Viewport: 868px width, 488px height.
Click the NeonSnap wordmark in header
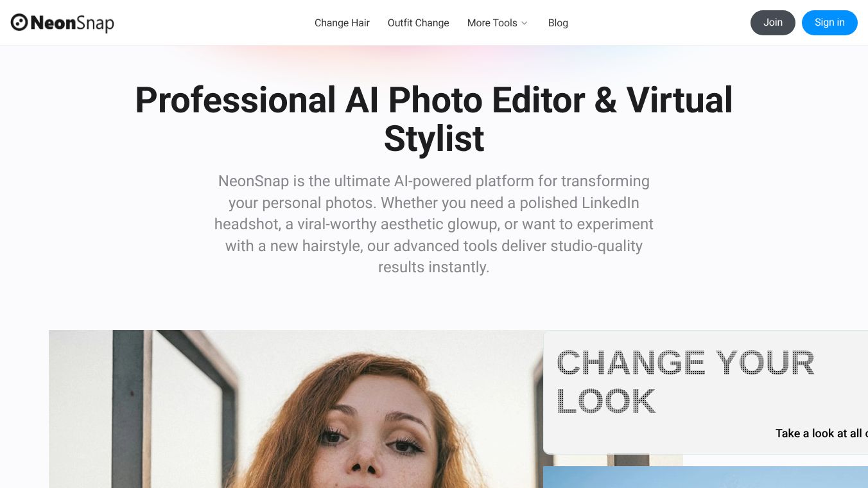(x=72, y=23)
